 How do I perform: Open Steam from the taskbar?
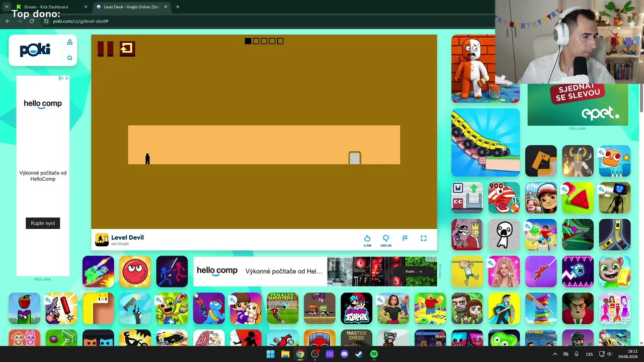pos(359,354)
